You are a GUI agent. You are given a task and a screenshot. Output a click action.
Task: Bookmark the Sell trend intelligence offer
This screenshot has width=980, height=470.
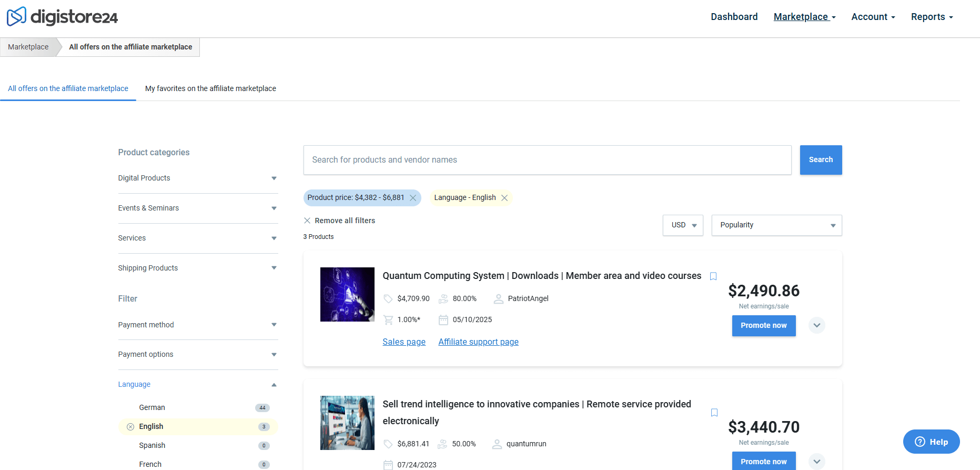pyautogui.click(x=714, y=413)
